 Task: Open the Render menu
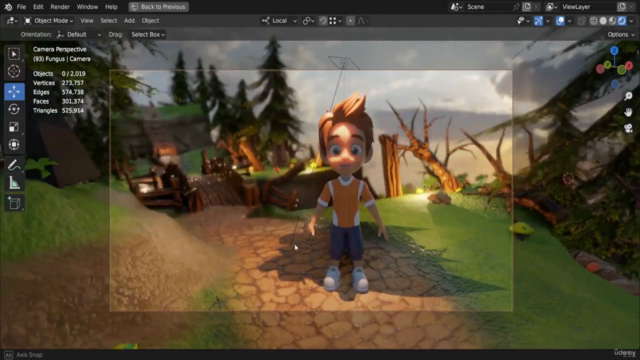pyautogui.click(x=60, y=7)
